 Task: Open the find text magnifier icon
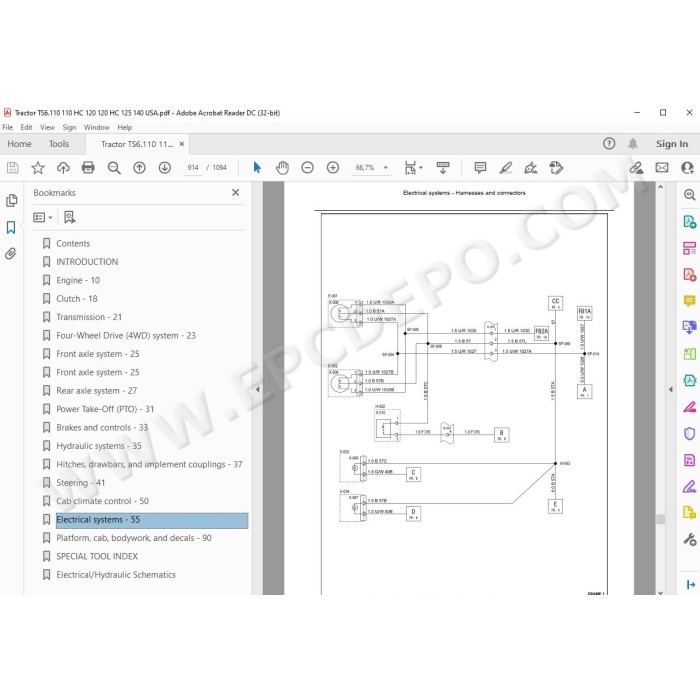coord(114,168)
